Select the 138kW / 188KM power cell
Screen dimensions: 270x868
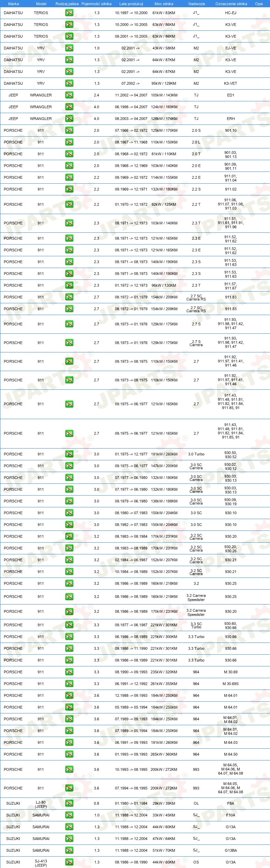point(164,501)
